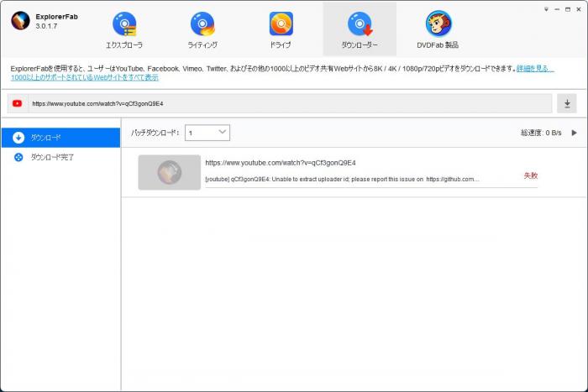The image size is (588, 392).
Task: Click the failed item's youtube.com URL title
Action: 281,163
